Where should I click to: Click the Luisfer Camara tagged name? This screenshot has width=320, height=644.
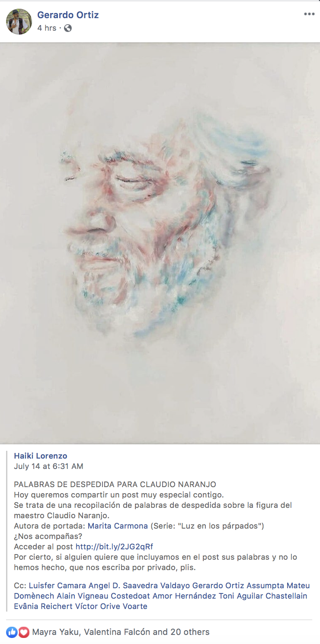click(58, 586)
